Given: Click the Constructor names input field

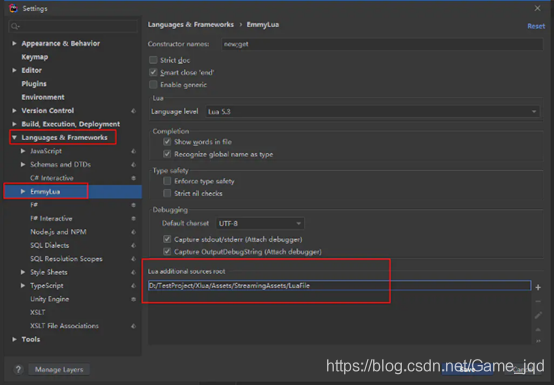Looking at the screenshot, I should point(382,44).
